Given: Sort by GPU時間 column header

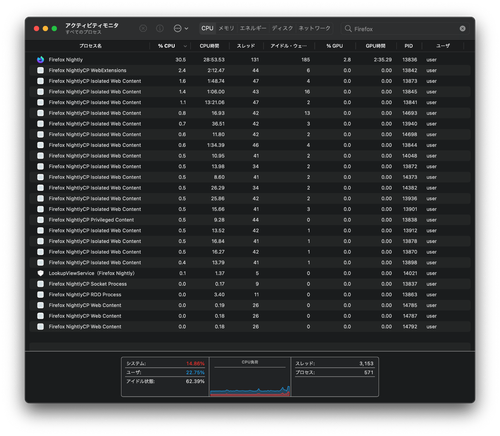Looking at the screenshot, I should tap(375, 46).
